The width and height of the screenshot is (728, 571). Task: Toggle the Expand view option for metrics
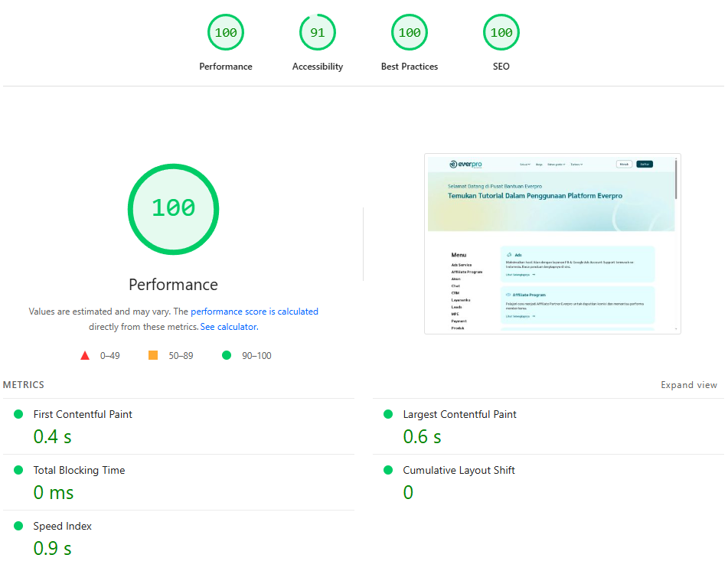tap(689, 385)
